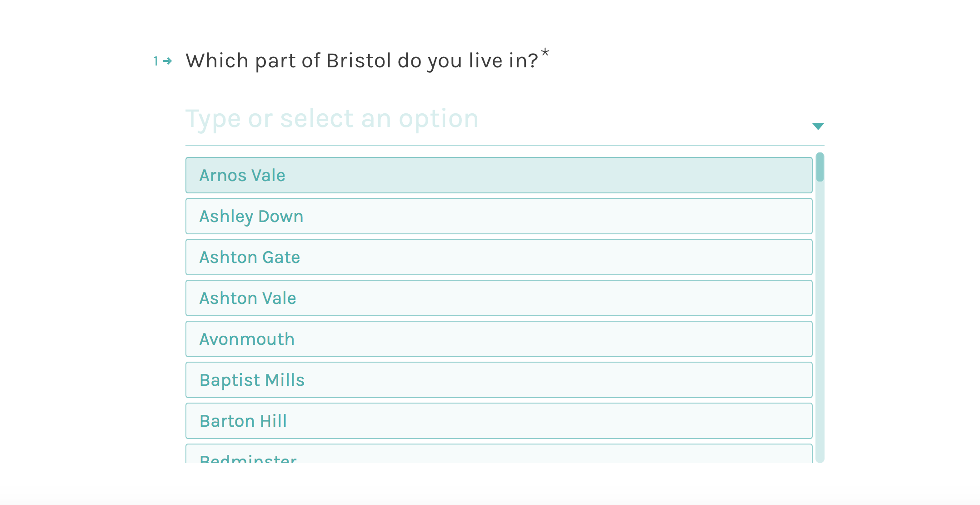The width and height of the screenshot is (980, 505).
Task: Click the 'Which part of Bristol' question heading
Action: (x=361, y=61)
